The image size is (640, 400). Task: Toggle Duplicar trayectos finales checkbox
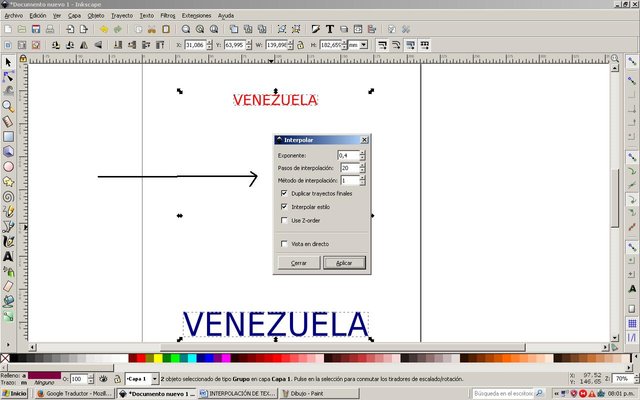coord(284,193)
